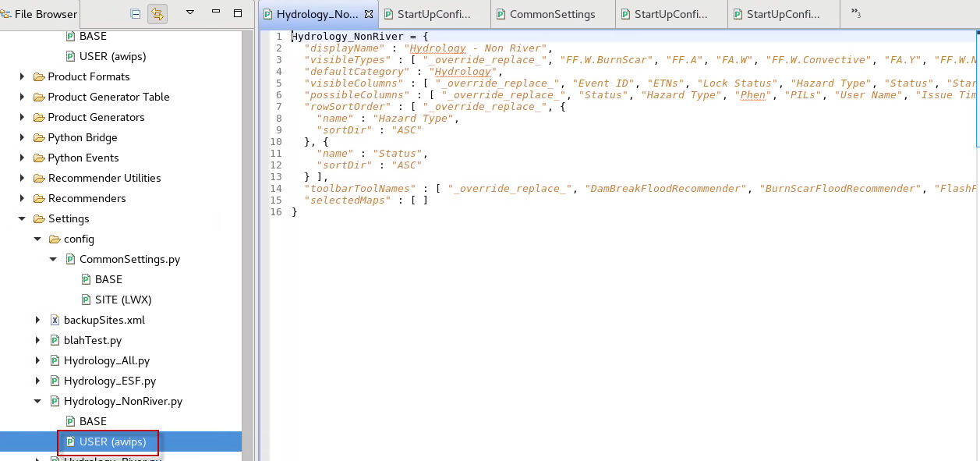Viewport: 980px width, 461px height.
Task: Click the Hydrology_All.py file icon
Action: 55,360
